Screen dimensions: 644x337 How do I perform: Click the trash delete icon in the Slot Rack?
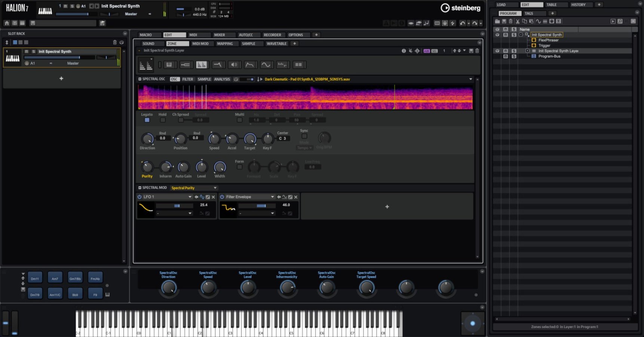pos(114,42)
